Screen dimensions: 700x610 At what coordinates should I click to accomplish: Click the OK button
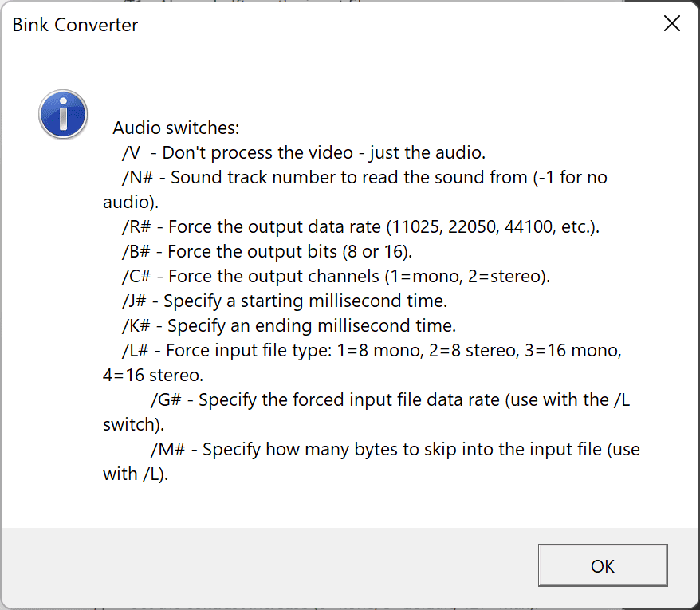click(x=602, y=566)
